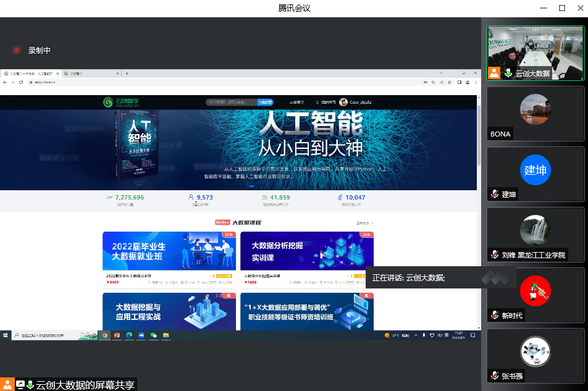Click muted mic icon beside 刘锋 黑龙江工业学院
The width and height of the screenshot is (588, 391).
(494, 254)
